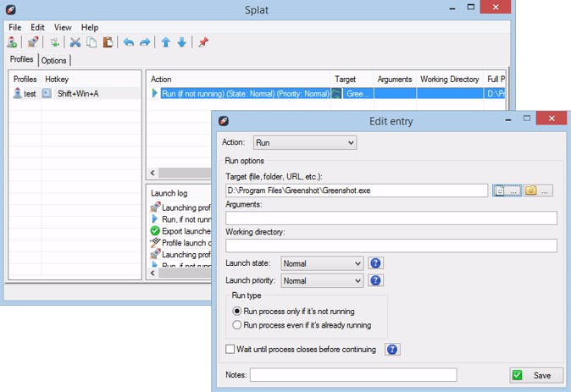Click the Arguments column header
The height and width of the screenshot is (392, 571).
[395, 80]
